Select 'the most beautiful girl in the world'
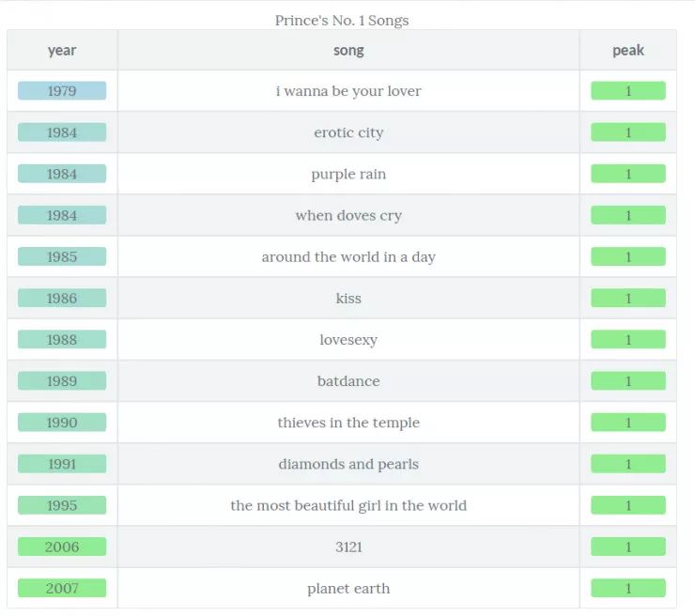 click(348, 505)
